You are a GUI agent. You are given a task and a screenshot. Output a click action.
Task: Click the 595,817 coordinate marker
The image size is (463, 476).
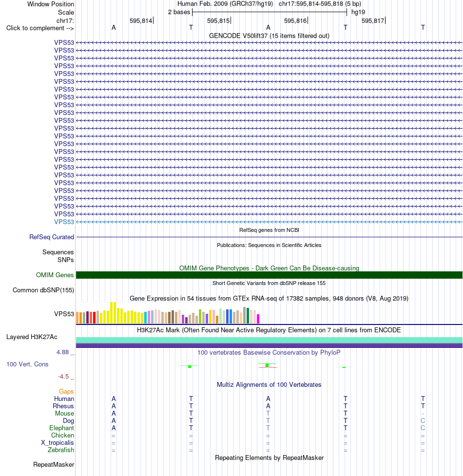click(373, 20)
